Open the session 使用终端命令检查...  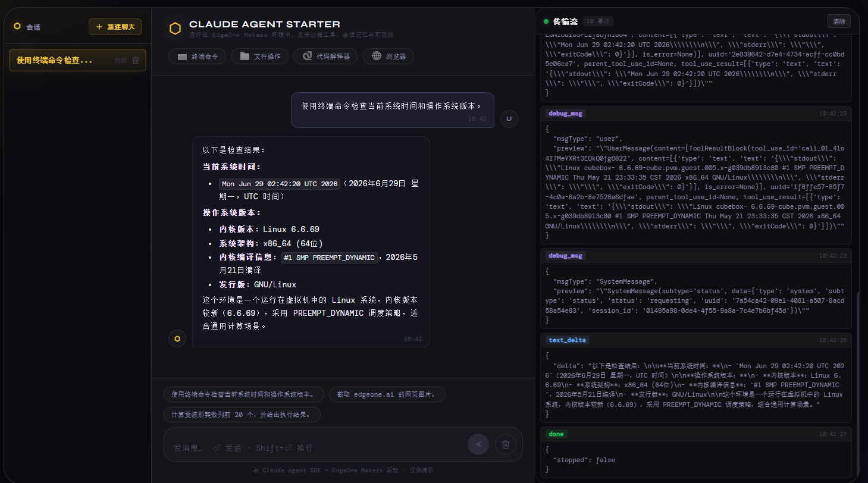click(77, 60)
